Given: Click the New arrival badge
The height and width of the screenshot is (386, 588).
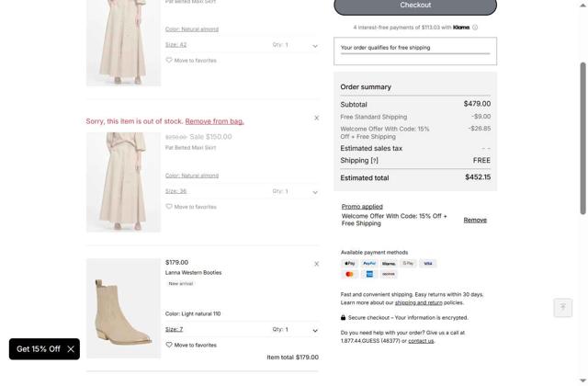Looking at the screenshot, I should [x=181, y=284].
